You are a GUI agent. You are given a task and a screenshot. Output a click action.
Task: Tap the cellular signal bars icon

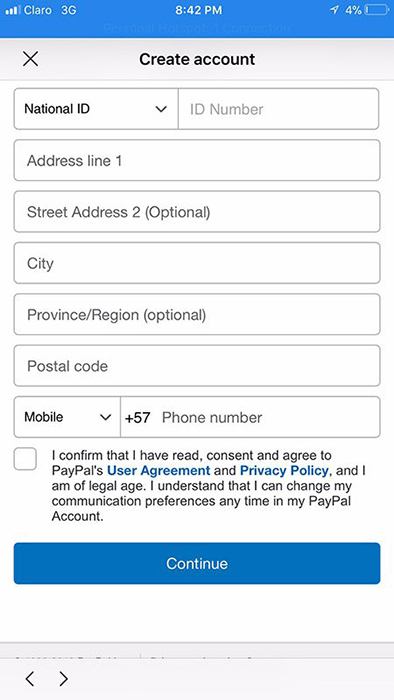click(13, 10)
